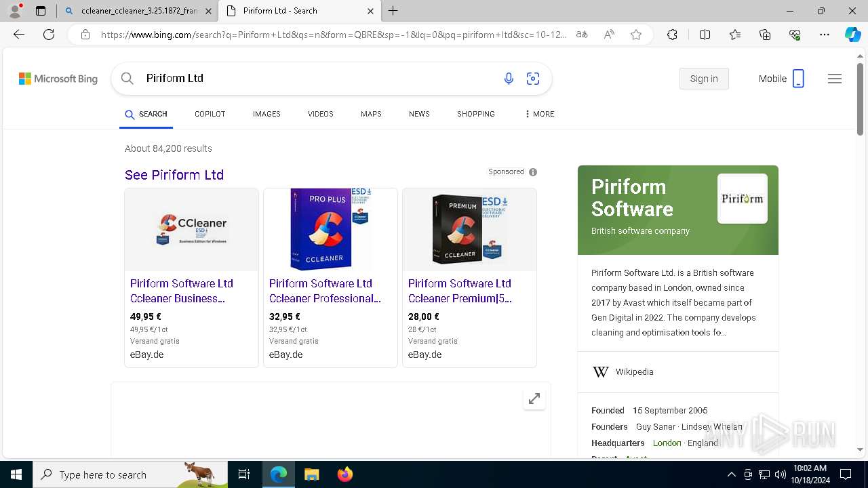868x488 pixels.
Task: Toggle Split screen icon
Action: 705,35
